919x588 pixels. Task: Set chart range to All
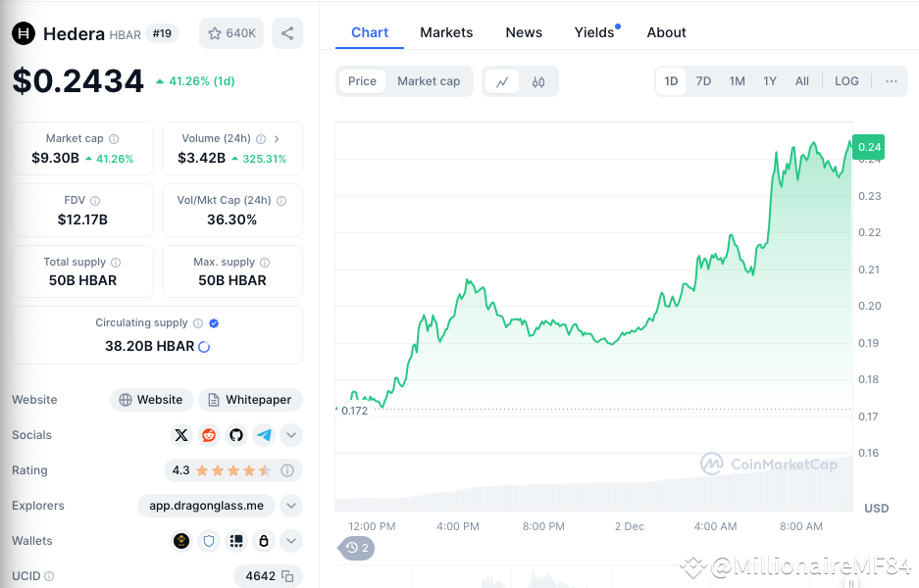tap(801, 81)
